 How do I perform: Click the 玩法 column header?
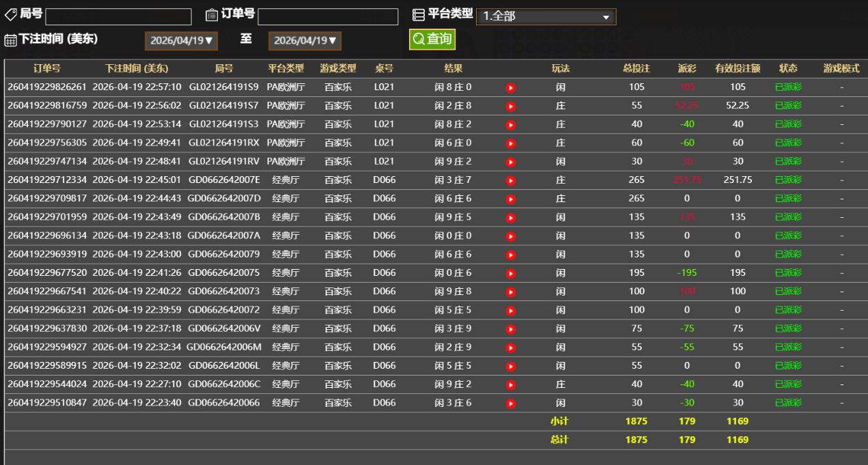(561, 68)
